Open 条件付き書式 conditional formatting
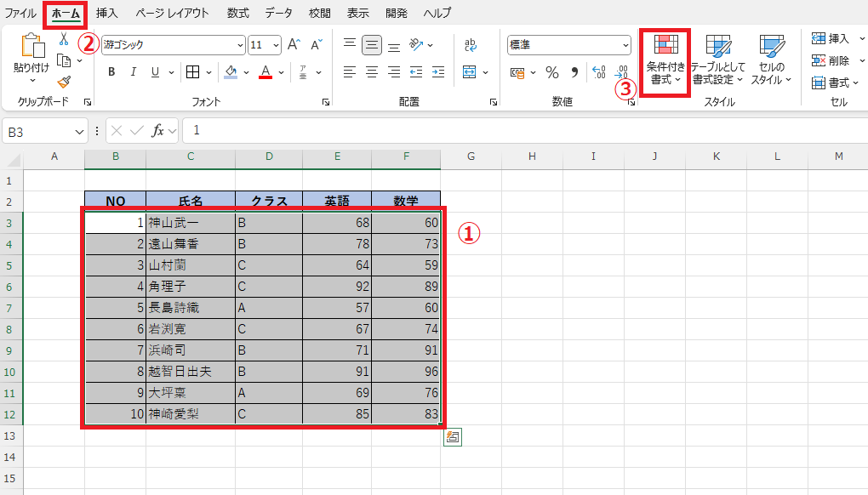This screenshot has height=495, width=868. (x=665, y=60)
